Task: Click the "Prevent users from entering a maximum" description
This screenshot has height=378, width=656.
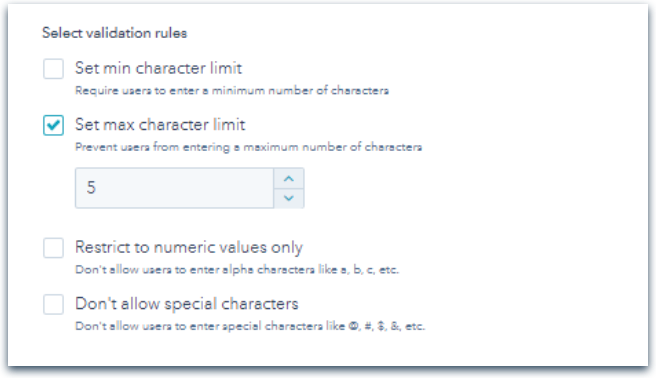Action: click(x=249, y=147)
